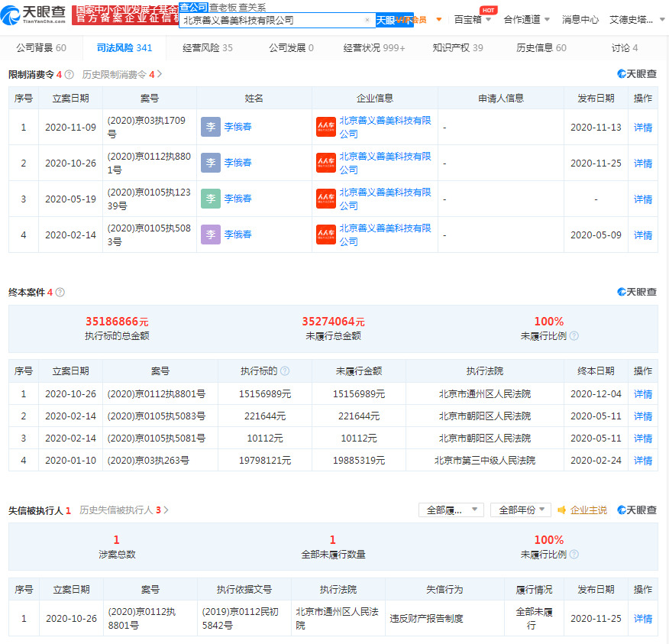Screen dimensions: 669x644
Task: Click the 企业主说 link
Action: 588,510
